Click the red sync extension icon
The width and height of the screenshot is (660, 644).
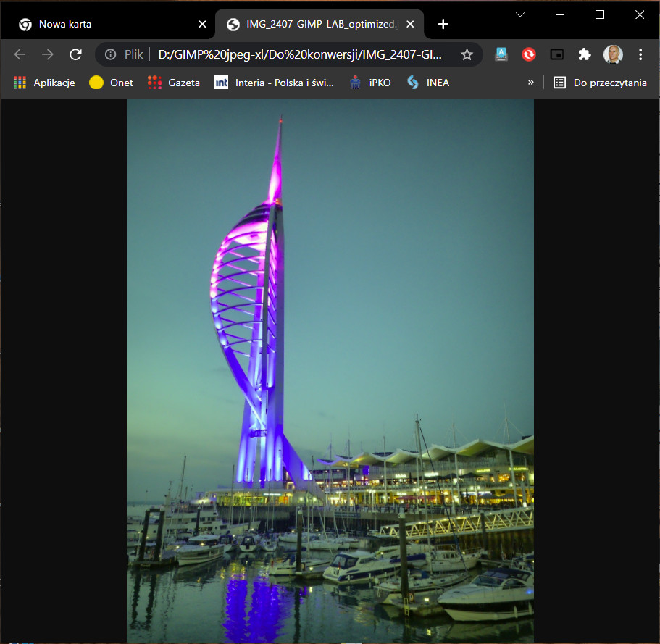tap(529, 54)
